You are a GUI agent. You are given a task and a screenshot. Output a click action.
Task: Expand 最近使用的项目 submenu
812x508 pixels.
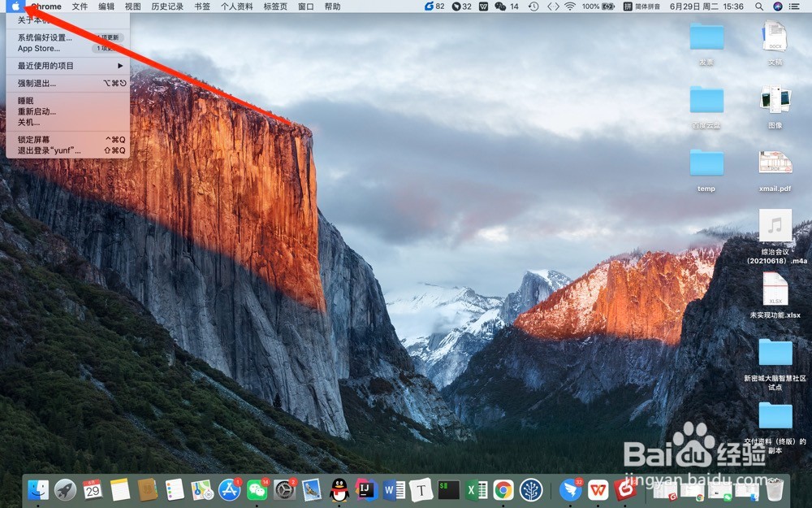(x=68, y=65)
